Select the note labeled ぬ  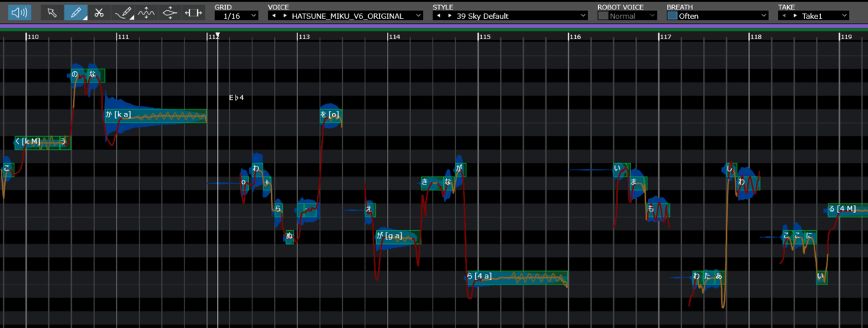[290, 237]
